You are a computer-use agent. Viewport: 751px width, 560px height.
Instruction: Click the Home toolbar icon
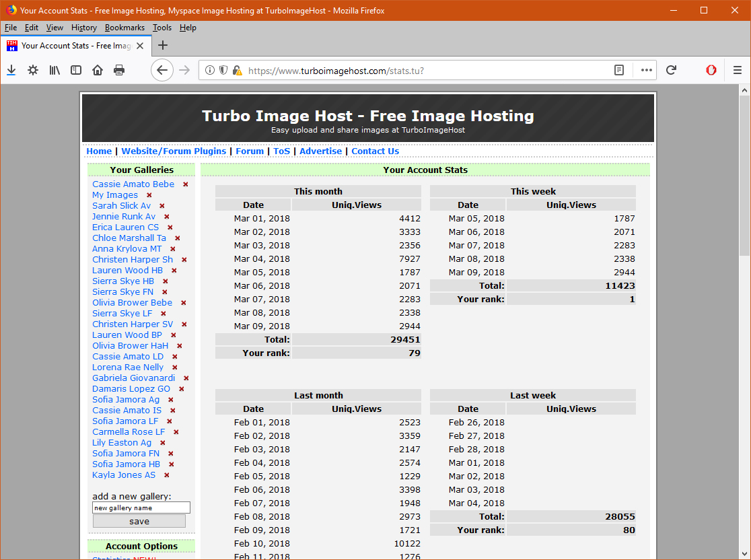98,70
